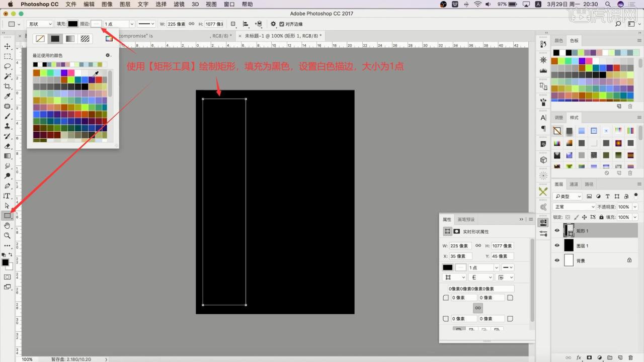Select the Hand tool

coord(8,225)
